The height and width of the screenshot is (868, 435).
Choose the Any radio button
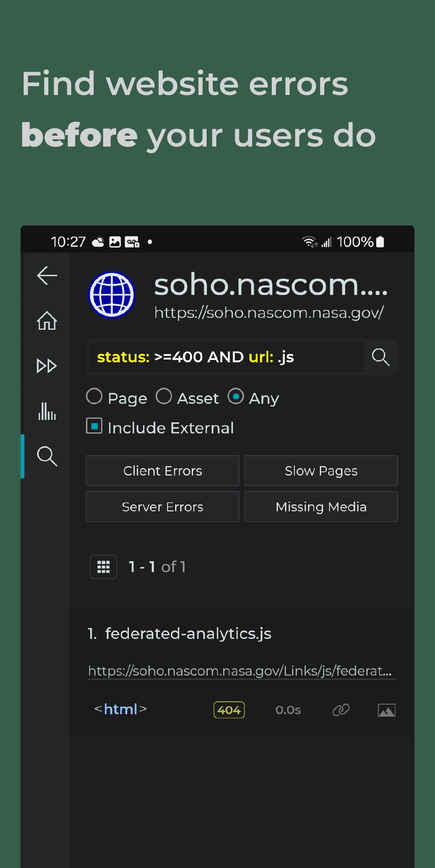point(236,396)
